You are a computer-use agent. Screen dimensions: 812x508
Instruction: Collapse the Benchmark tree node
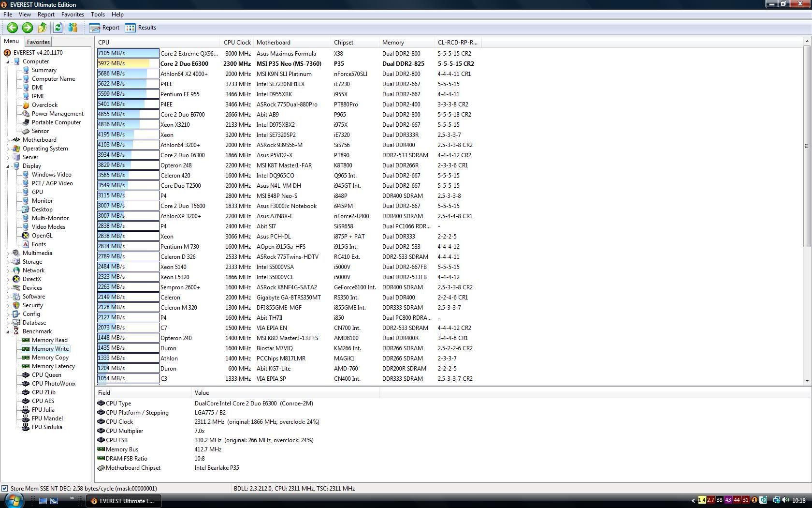pos(8,332)
